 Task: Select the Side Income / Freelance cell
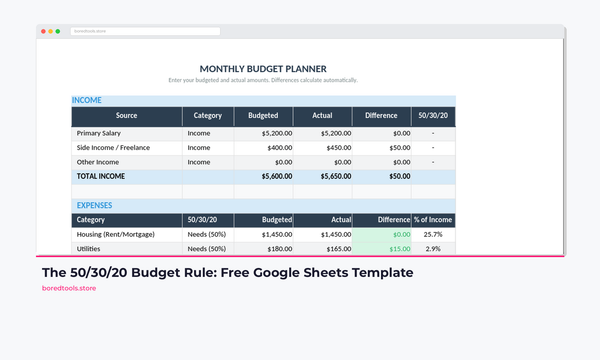point(127,148)
